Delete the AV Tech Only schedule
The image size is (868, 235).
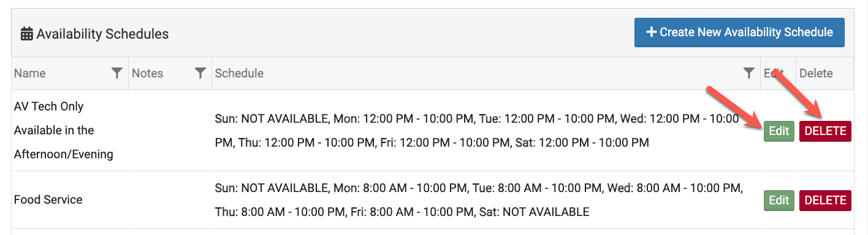click(825, 131)
